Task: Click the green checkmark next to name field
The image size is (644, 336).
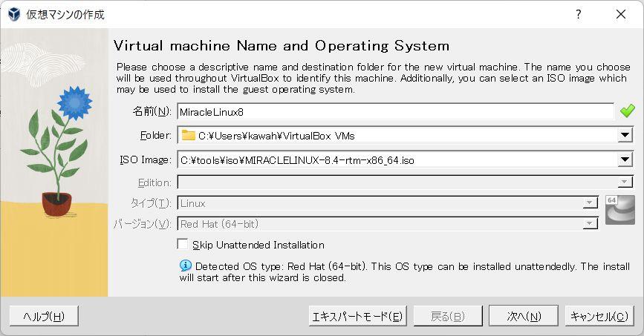Action: click(x=627, y=111)
